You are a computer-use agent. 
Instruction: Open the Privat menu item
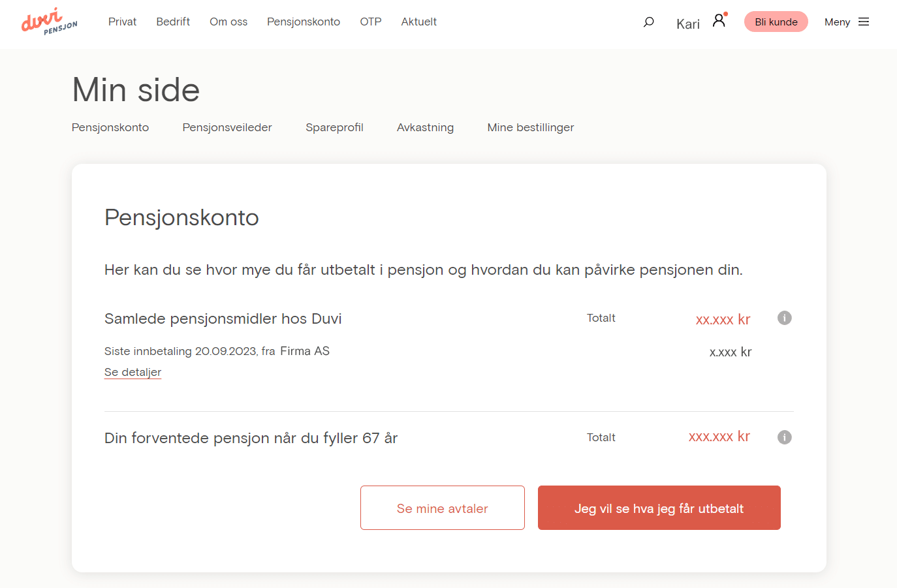(122, 22)
